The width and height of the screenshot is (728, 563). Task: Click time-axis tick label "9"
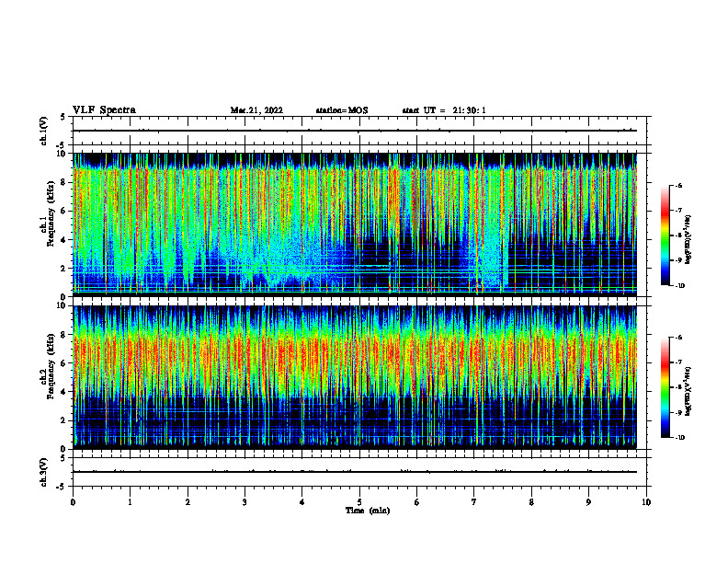tap(588, 502)
